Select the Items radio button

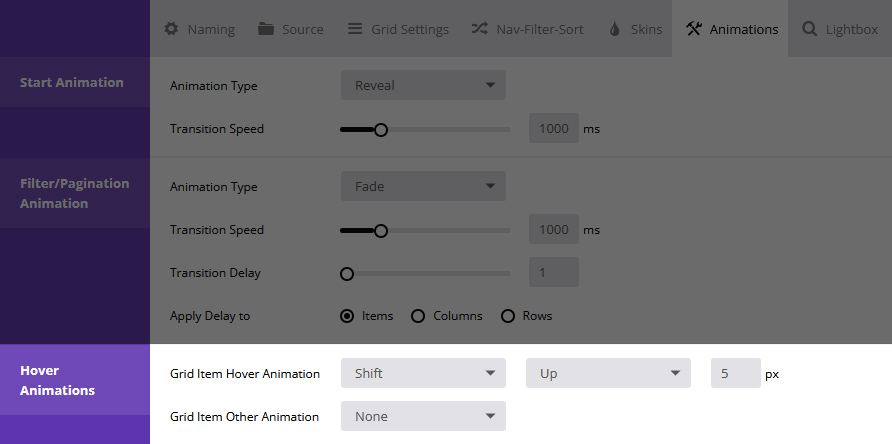click(x=347, y=316)
